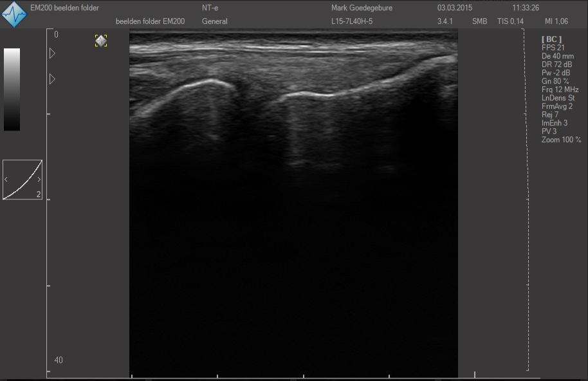
Task: Click the probe orientation marker icon
Action: pyautogui.click(x=101, y=41)
